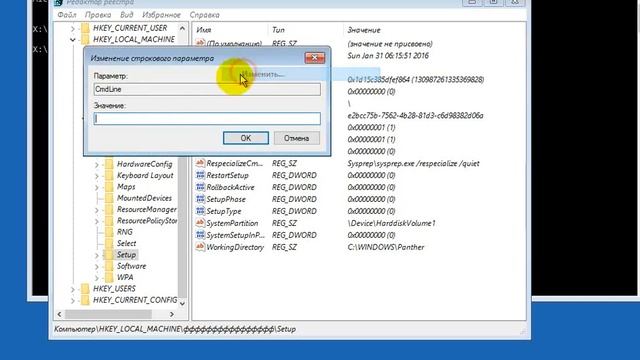This screenshot has width=640, height=360.
Task: Select the HKEY_CURRENT_USER folder icon
Action: pyautogui.click(x=85, y=28)
